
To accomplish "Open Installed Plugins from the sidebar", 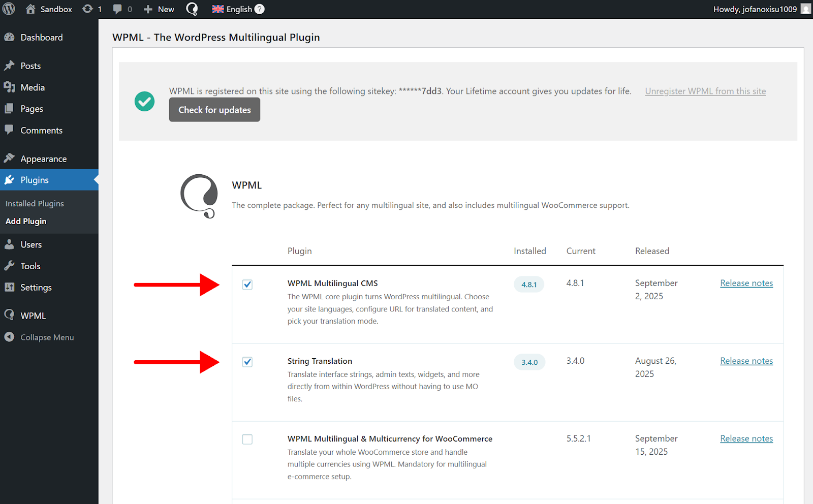I will click(x=35, y=203).
